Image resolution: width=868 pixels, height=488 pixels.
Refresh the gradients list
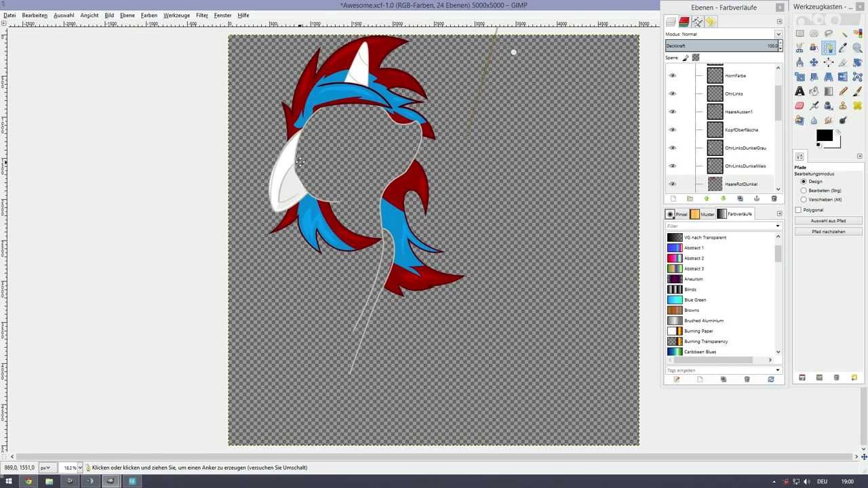[x=771, y=380]
